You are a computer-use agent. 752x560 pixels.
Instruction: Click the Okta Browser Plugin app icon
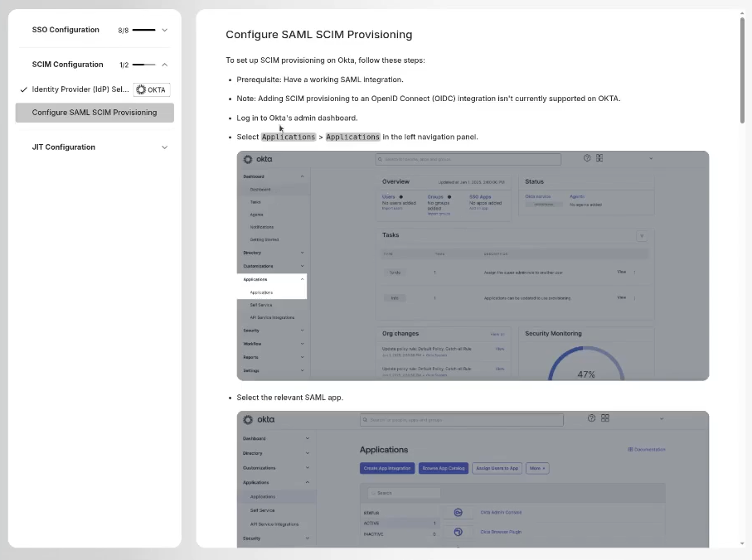(x=458, y=532)
